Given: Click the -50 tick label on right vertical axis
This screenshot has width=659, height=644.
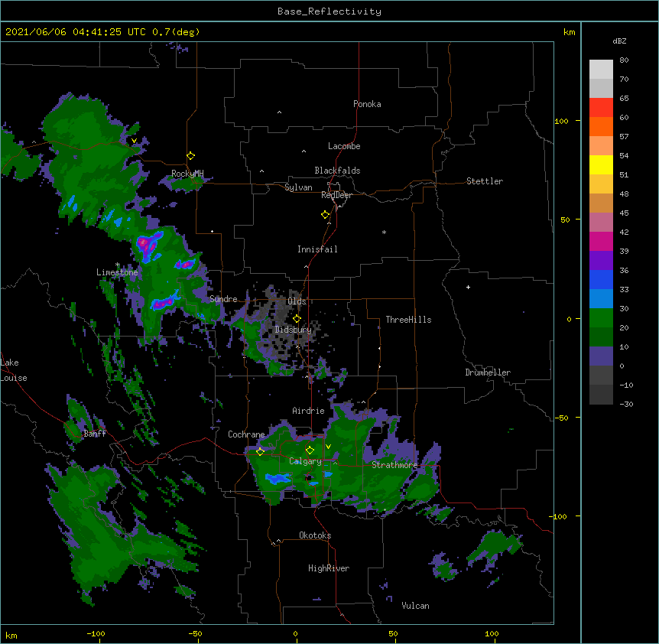Looking at the screenshot, I should point(561,418).
